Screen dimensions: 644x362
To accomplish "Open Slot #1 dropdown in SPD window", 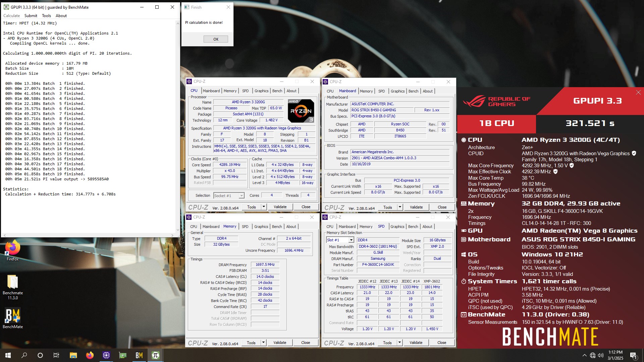I will pos(340,240).
